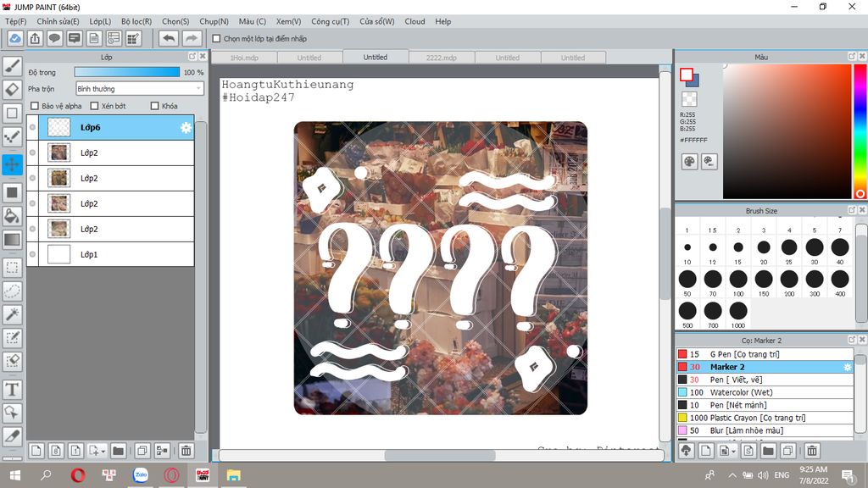Select the G Pen brush
Viewport: 868px width, 488px height.
765,354
